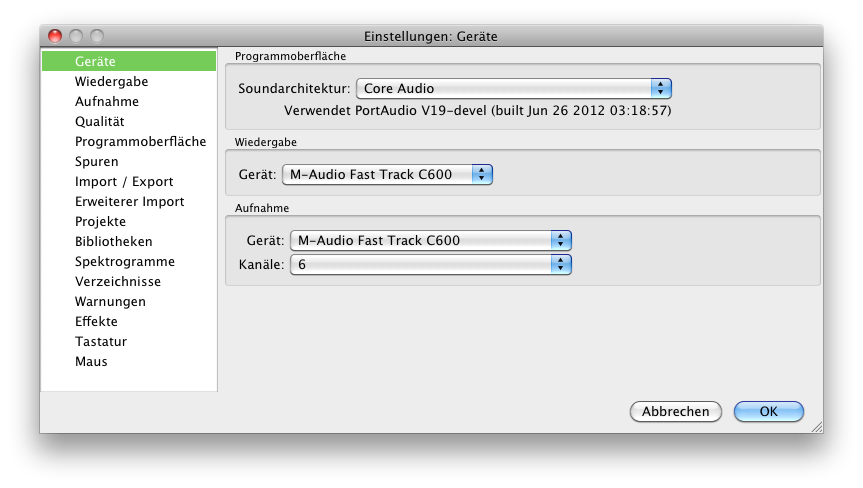The image size is (863, 488).
Task: Open the Spuren settings page
Action: (129, 161)
